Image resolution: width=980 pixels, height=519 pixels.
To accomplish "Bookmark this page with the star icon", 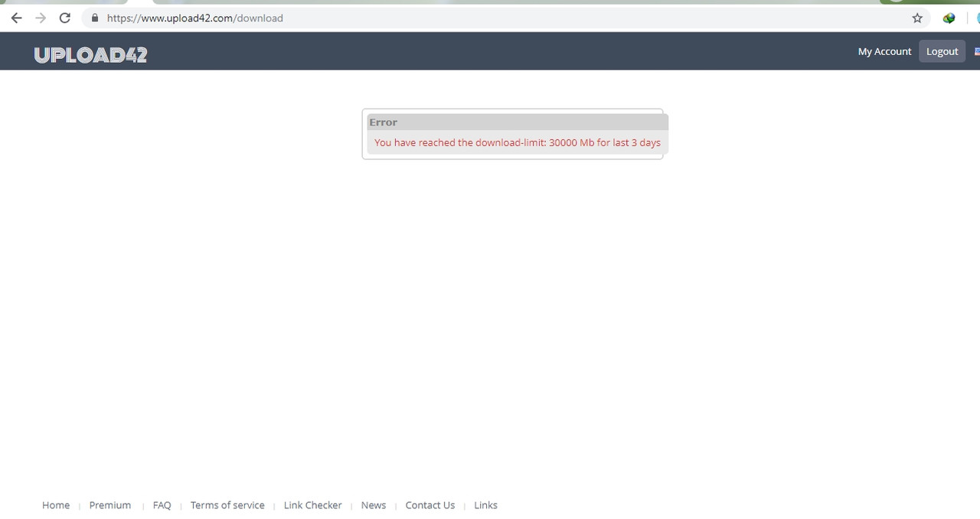I will [917, 18].
